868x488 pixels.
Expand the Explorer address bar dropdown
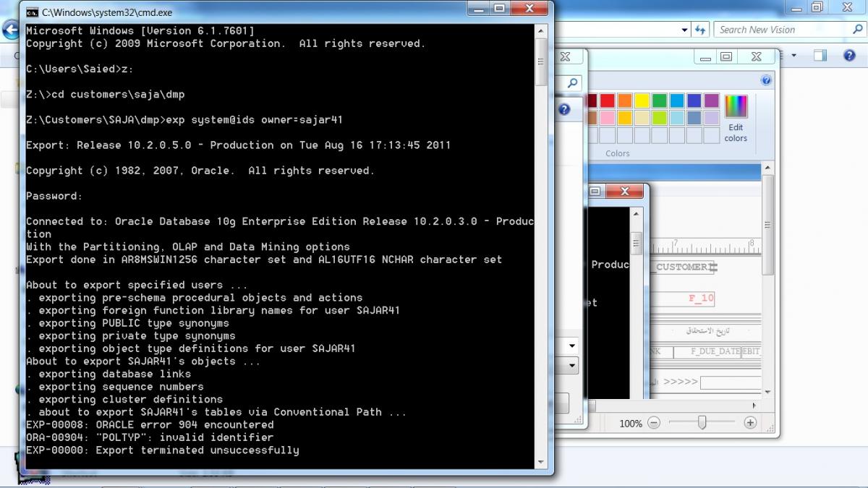pyautogui.click(x=684, y=30)
